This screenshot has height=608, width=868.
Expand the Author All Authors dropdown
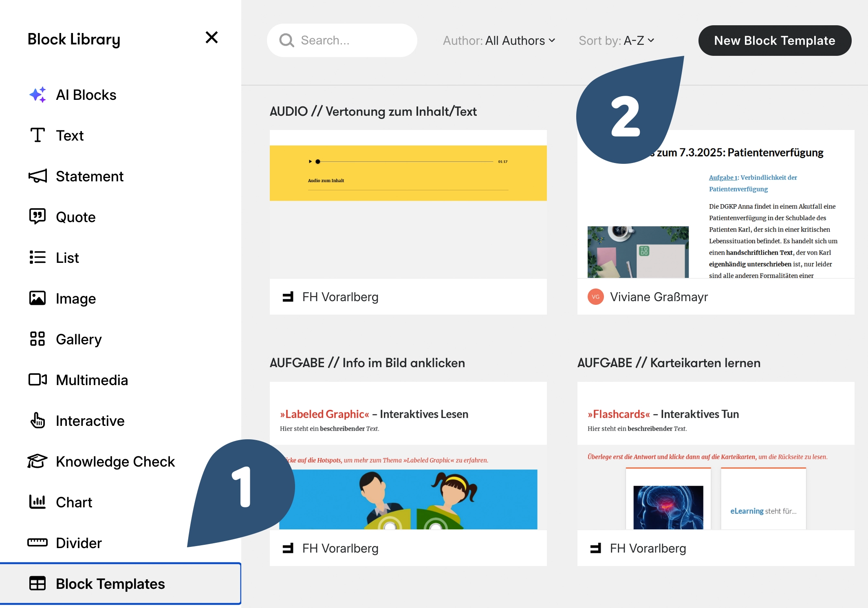click(x=499, y=40)
